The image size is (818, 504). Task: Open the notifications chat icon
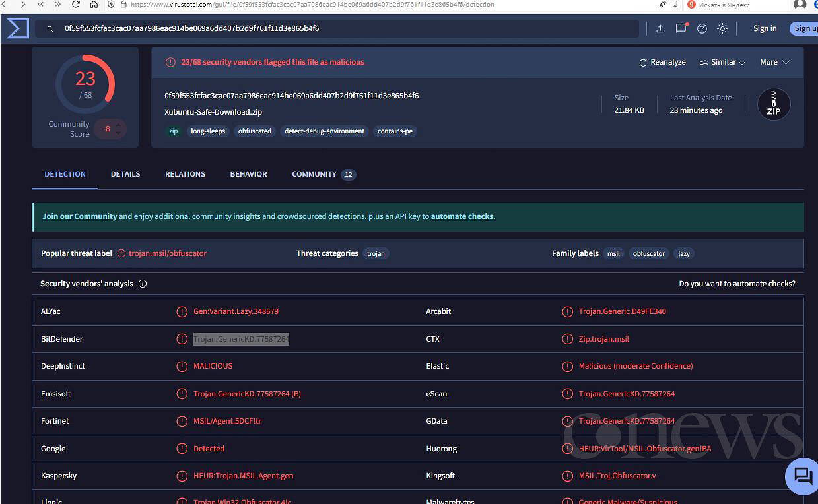(x=681, y=28)
